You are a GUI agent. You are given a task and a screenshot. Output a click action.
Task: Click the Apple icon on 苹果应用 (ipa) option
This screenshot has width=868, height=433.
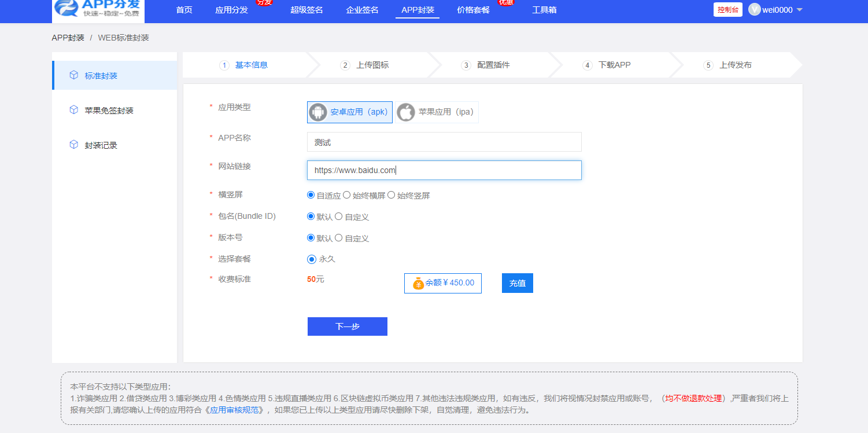tap(406, 112)
